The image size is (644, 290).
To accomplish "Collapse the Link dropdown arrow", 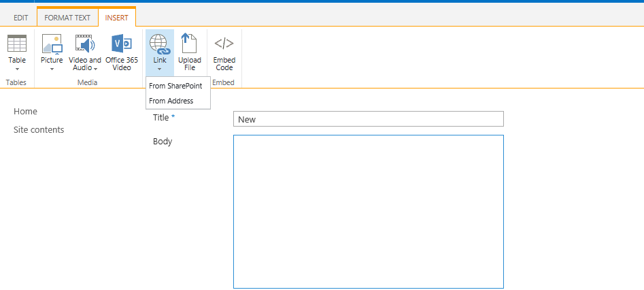I will pos(159,69).
